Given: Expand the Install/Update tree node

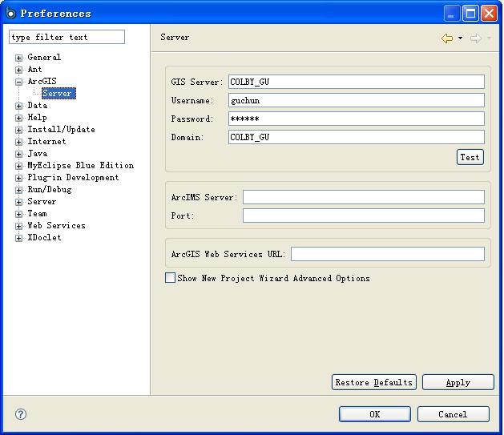Looking at the screenshot, I should point(18,130).
